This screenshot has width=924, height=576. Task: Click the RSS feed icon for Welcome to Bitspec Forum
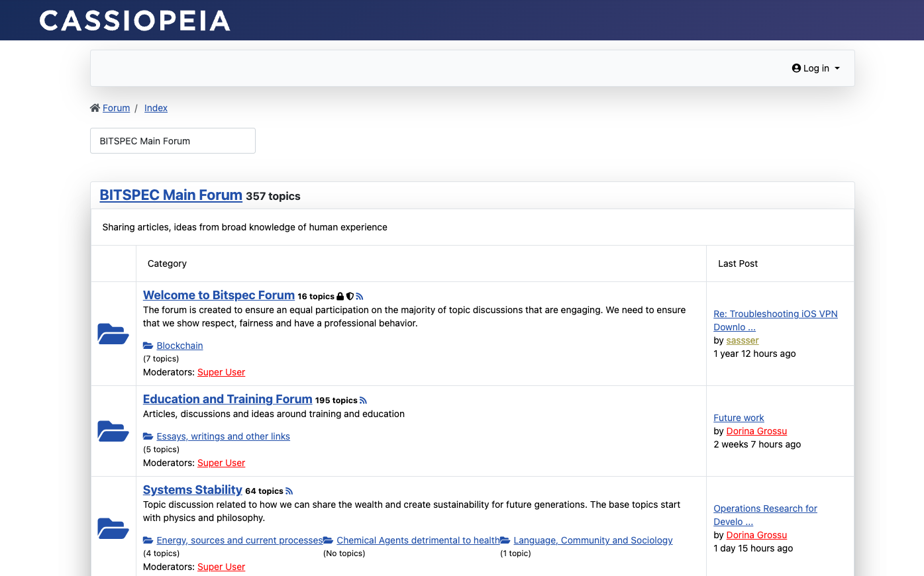[360, 297]
